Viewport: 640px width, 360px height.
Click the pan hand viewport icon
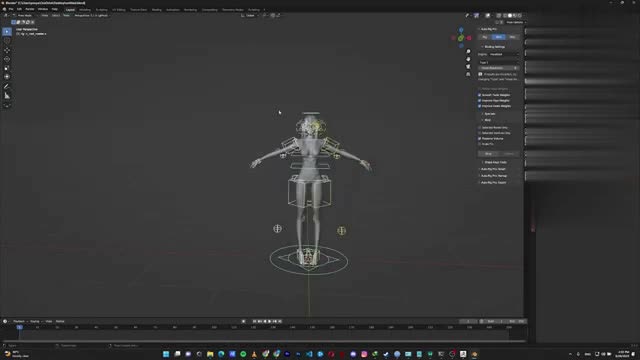click(468, 59)
